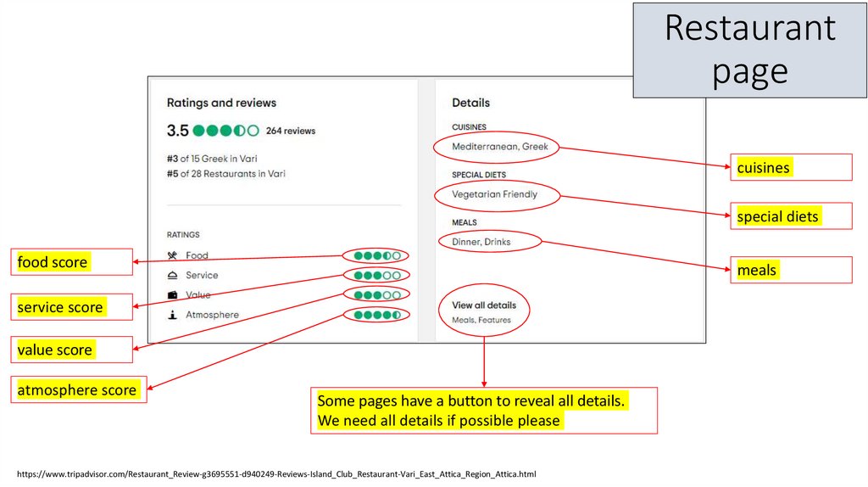Click the Atmosphere rating row label
This screenshot has height=487, width=868.
212,315
